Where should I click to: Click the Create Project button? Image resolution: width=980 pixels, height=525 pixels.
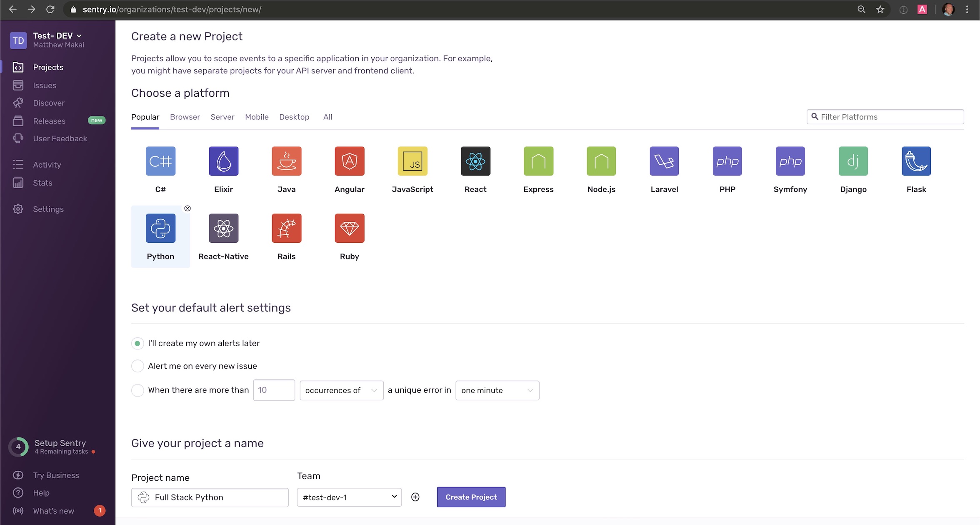click(471, 497)
